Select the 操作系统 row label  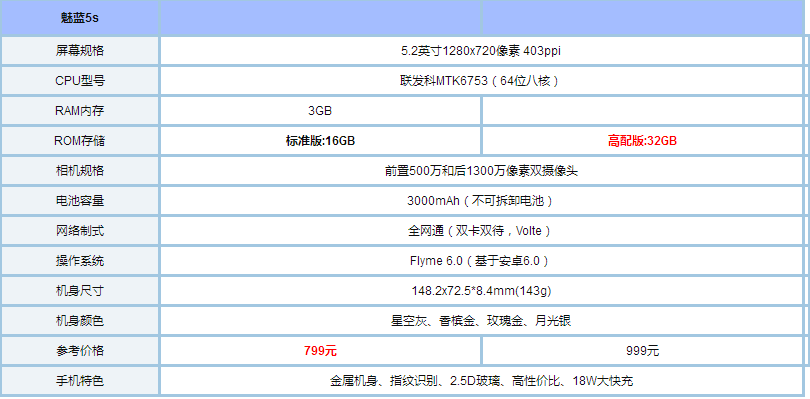point(80,260)
